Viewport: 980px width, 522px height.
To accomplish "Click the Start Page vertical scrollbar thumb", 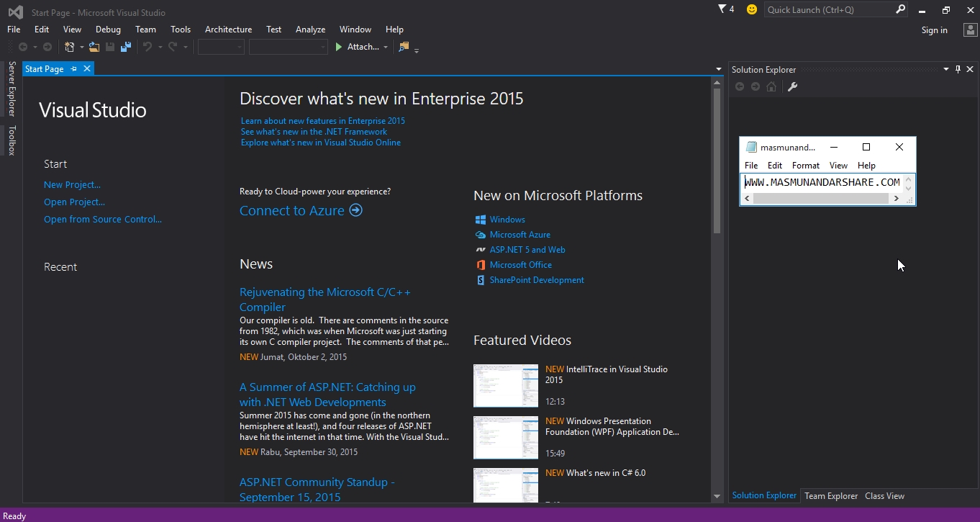I will tap(717, 160).
